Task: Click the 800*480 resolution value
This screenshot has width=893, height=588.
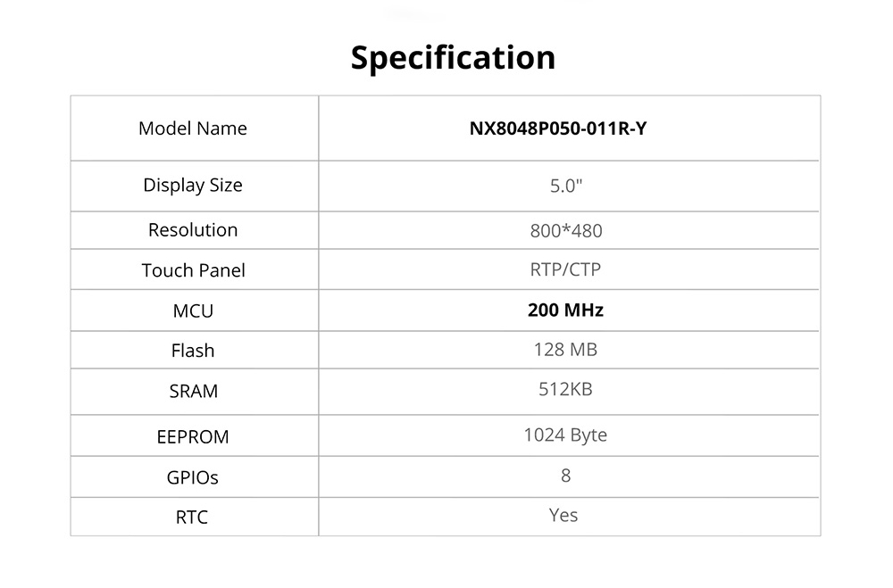Action: click(566, 231)
